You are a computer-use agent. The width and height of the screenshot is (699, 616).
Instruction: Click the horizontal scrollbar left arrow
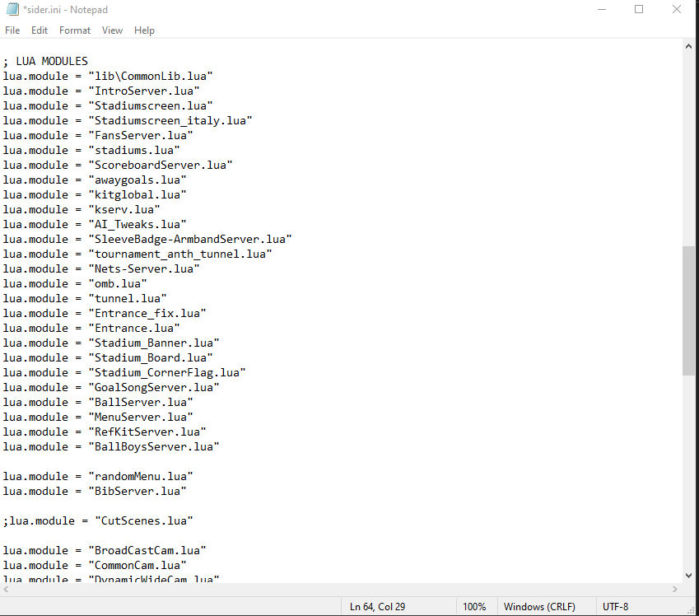(6, 589)
